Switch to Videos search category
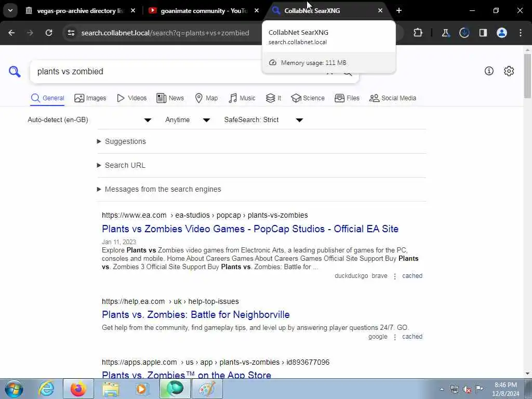 coord(131,98)
